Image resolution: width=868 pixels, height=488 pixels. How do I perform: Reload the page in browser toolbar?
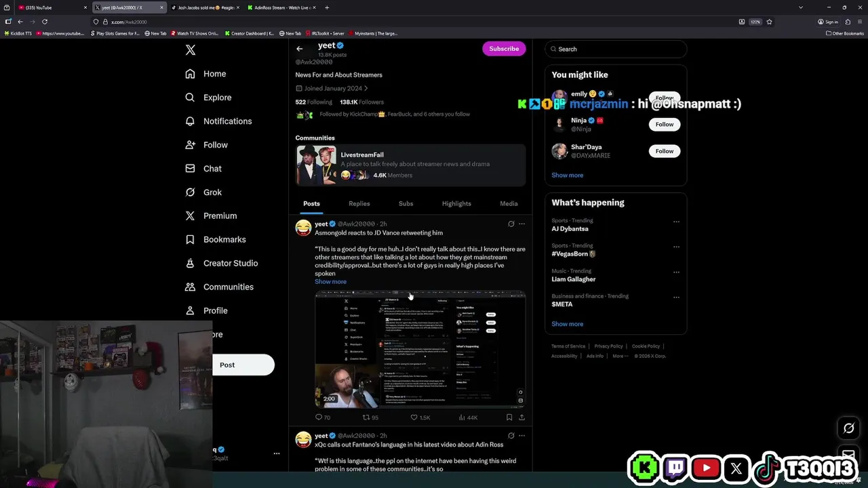tap(45, 22)
